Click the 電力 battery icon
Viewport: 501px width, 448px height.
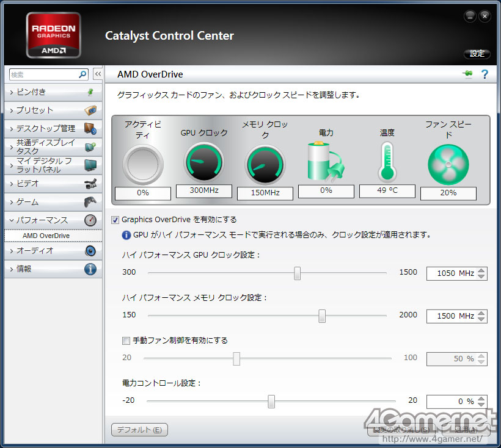(326, 162)
